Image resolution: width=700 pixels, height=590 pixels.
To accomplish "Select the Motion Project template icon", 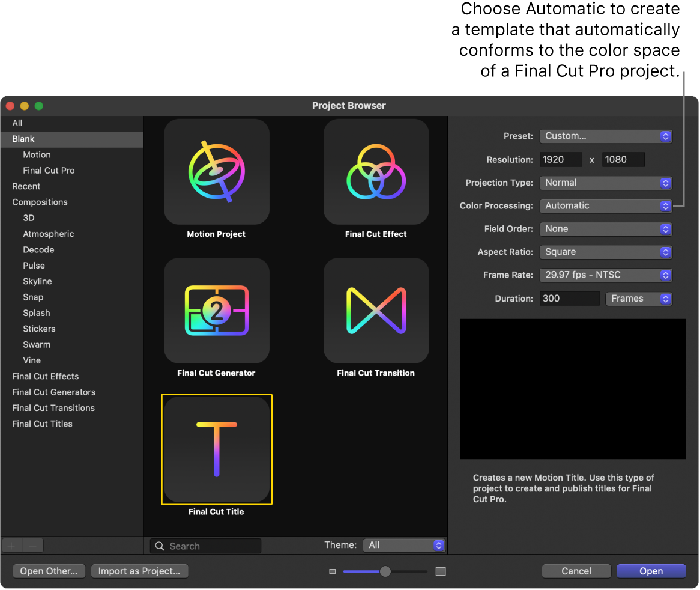I will tap(216, 172).
